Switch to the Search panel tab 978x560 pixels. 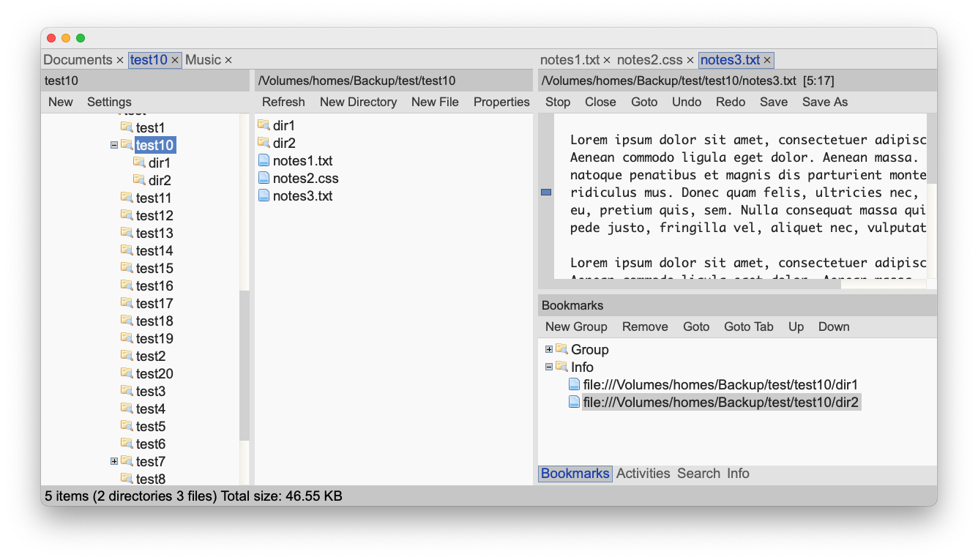[x=698, y=474]
